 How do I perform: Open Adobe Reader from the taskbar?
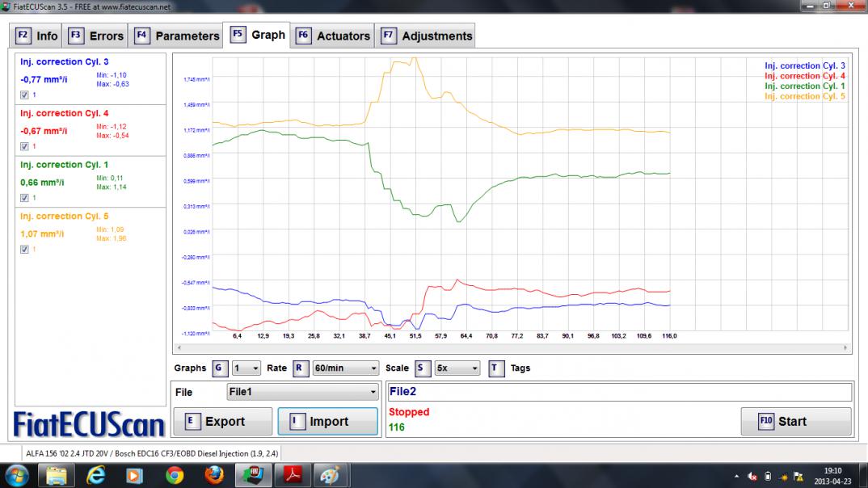tap(291, 475)
